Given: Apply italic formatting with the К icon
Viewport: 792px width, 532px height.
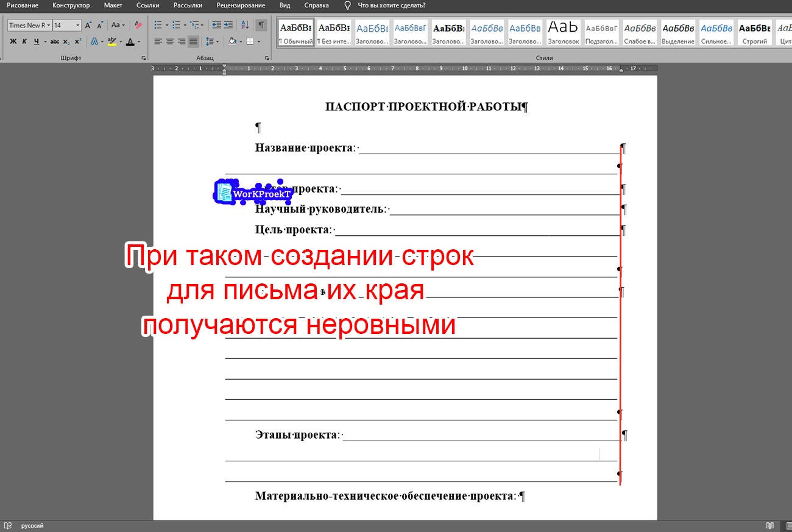Looking at the screenshot, I should pyautogui.click(x=24, y=41).
